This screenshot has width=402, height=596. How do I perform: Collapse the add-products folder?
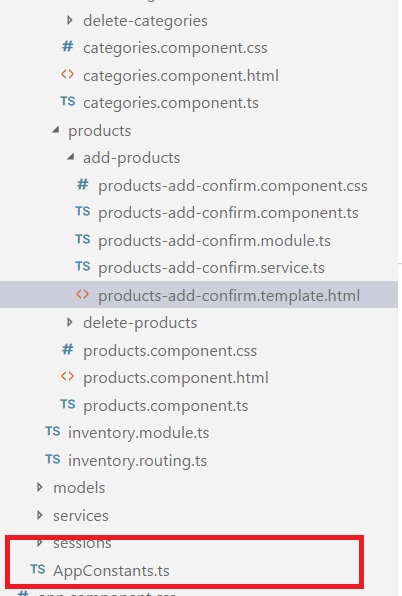(x=70, y=157)
